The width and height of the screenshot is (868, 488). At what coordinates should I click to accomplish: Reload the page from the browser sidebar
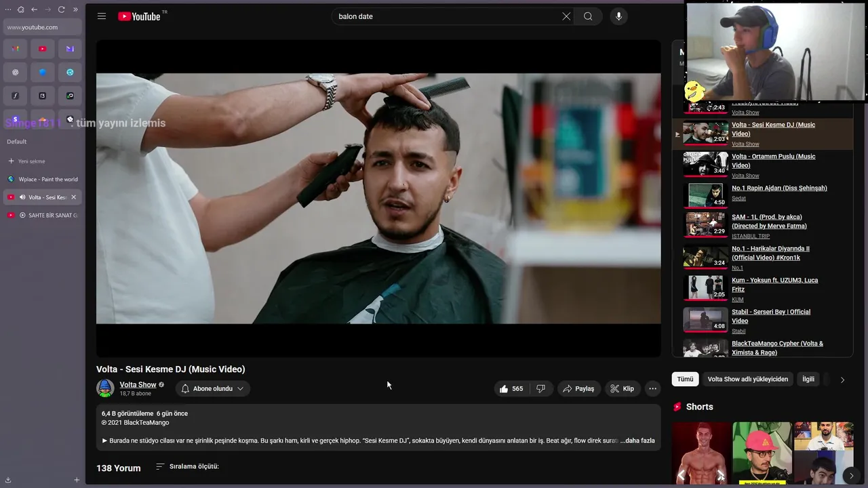(x=61, y=9)
